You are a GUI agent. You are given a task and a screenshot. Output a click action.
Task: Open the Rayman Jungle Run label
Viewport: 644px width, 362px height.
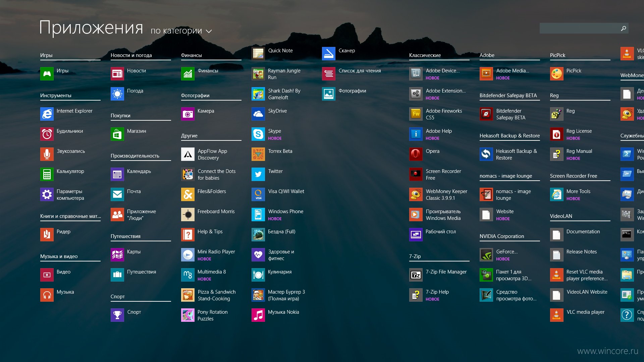coord(284,74)
